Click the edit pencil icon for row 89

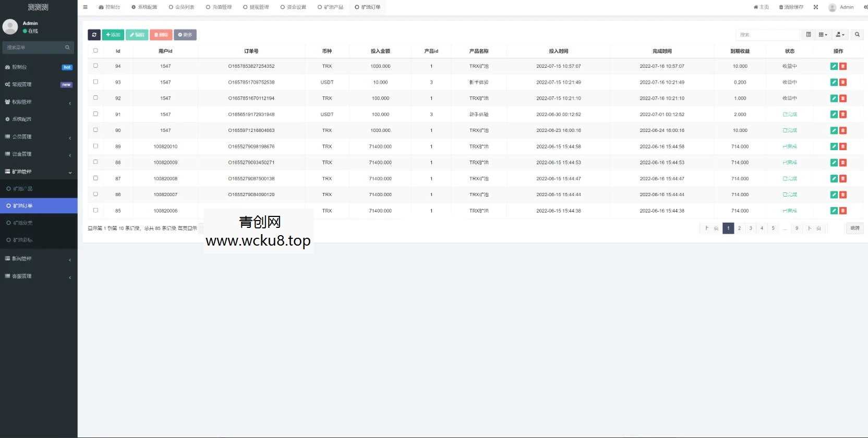click(834, 147)
